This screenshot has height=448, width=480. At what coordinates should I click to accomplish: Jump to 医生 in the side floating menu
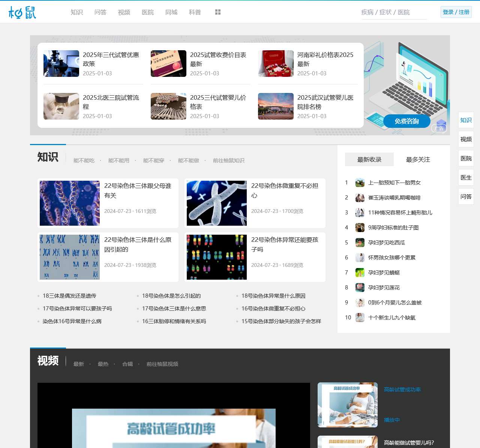pos(466,177)
